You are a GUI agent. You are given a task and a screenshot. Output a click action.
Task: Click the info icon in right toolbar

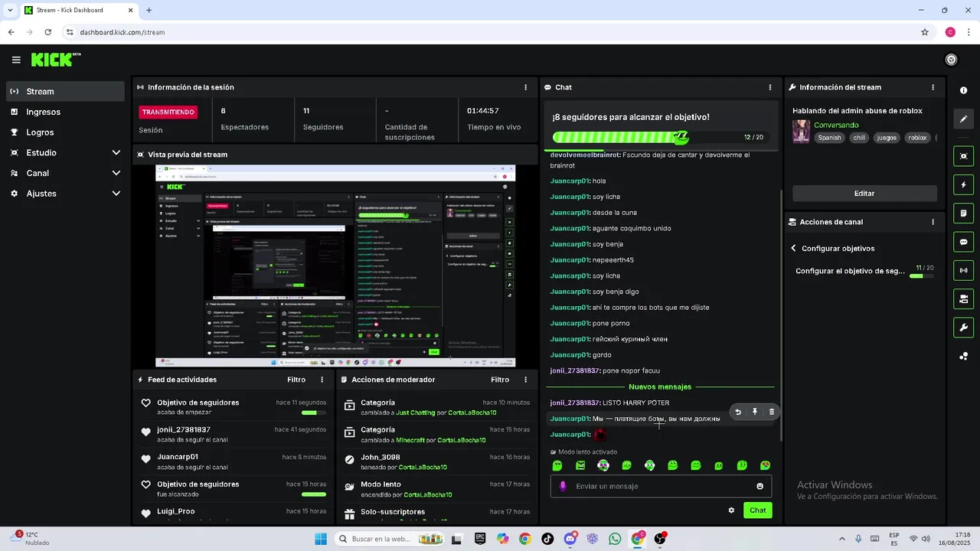tap(963, 90)
